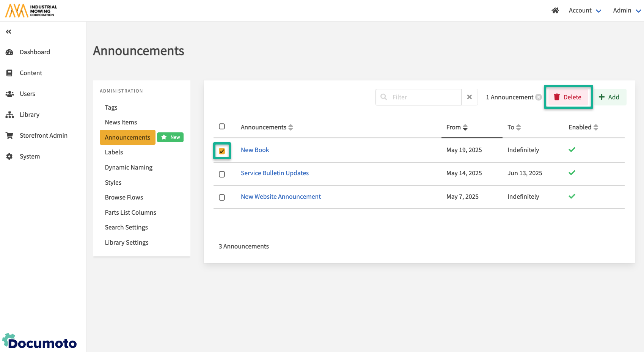Open the Admin dropdown menu
644x352 pixels.
coord(627,11)
